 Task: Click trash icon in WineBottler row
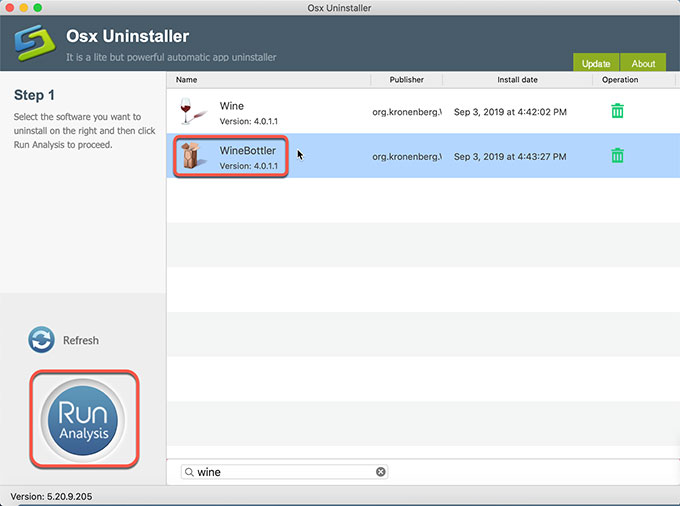click(617, 155)
